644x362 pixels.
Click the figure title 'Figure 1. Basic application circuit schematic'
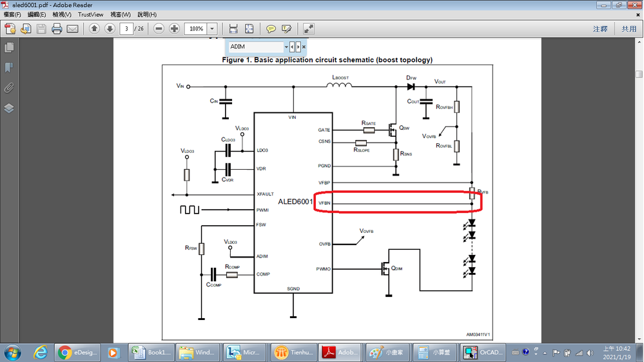(327, 60)
